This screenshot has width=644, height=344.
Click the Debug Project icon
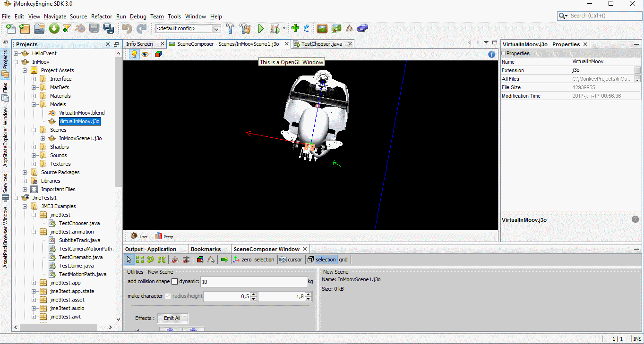click(275, 28)
